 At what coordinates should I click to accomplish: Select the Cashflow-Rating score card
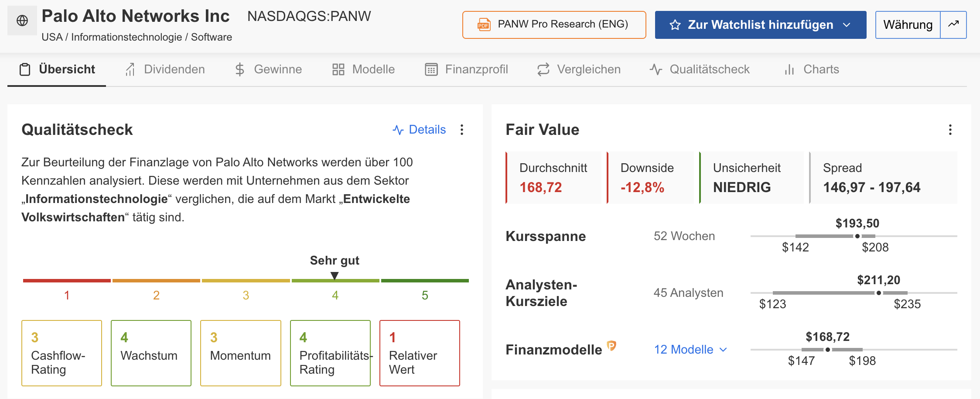click(61, 353)
